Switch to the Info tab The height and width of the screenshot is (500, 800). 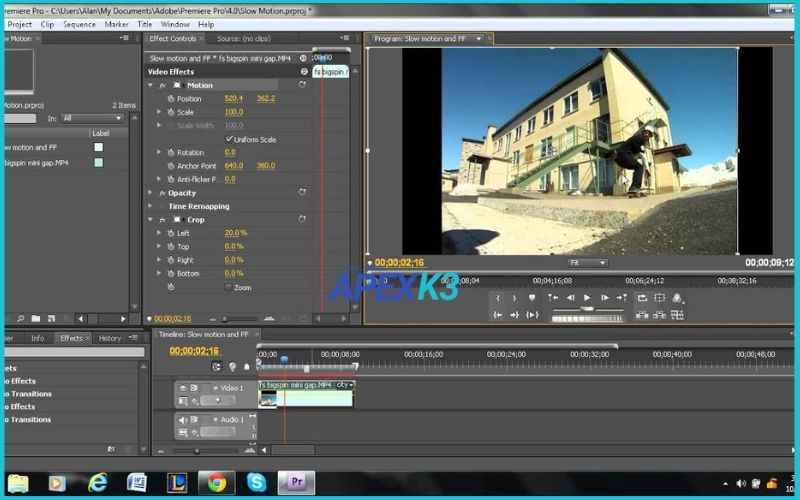[37, 338]
